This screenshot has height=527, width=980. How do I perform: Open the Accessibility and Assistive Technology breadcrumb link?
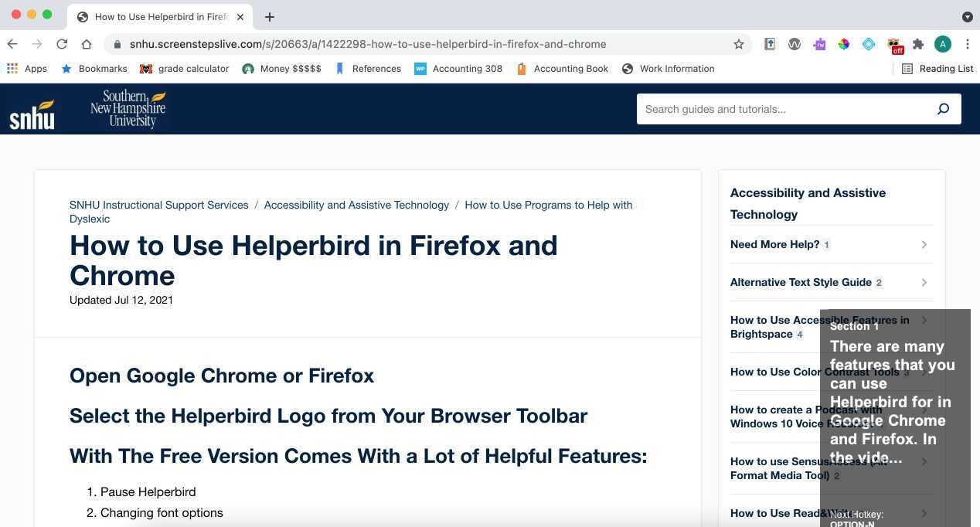[x=356, y=205]
